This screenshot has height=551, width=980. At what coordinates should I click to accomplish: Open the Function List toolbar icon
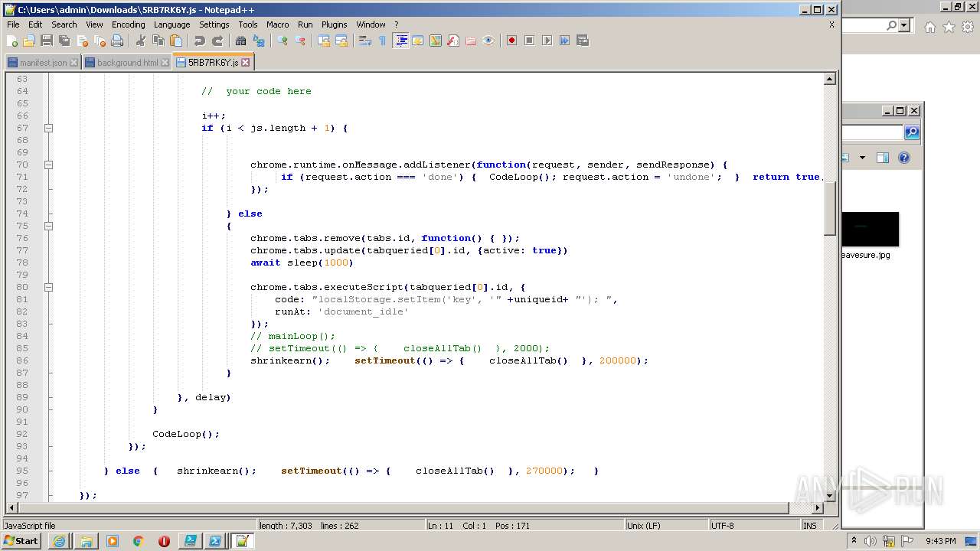coord(453,41)
